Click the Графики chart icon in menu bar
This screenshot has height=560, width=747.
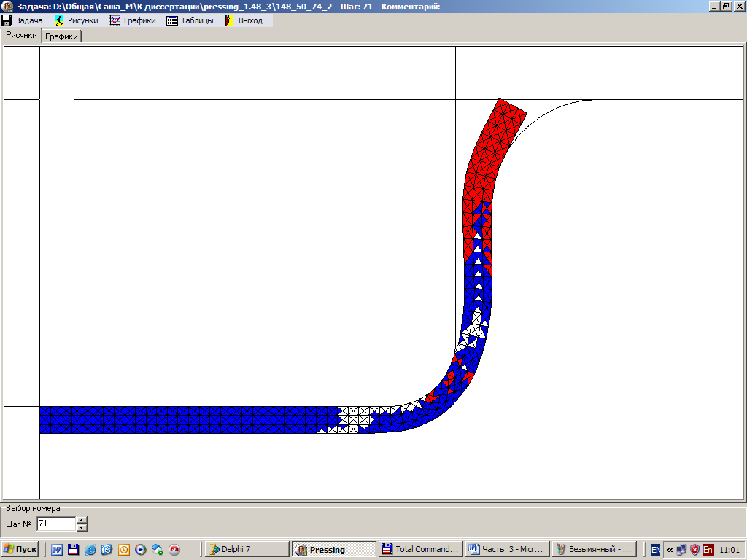tap(115, 20)
